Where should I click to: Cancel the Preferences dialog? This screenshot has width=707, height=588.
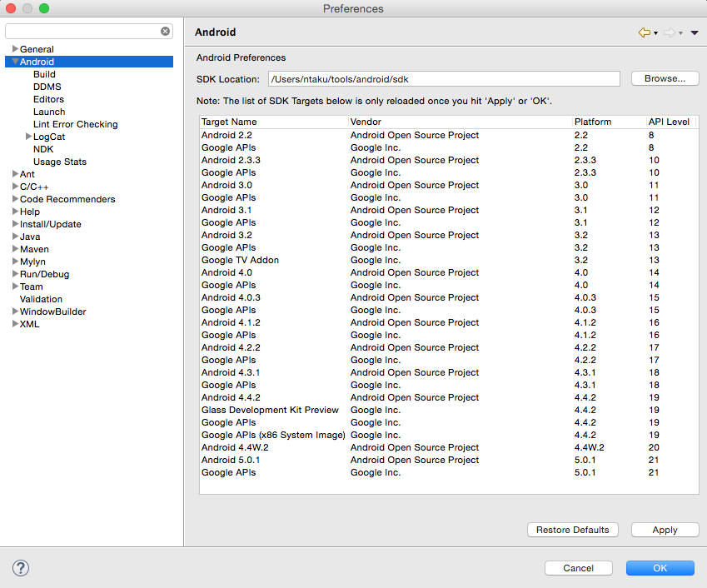(578, 568)
